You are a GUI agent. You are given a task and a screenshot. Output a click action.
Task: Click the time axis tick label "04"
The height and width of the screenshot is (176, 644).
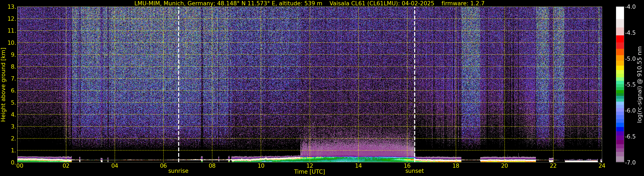[115, 166]
